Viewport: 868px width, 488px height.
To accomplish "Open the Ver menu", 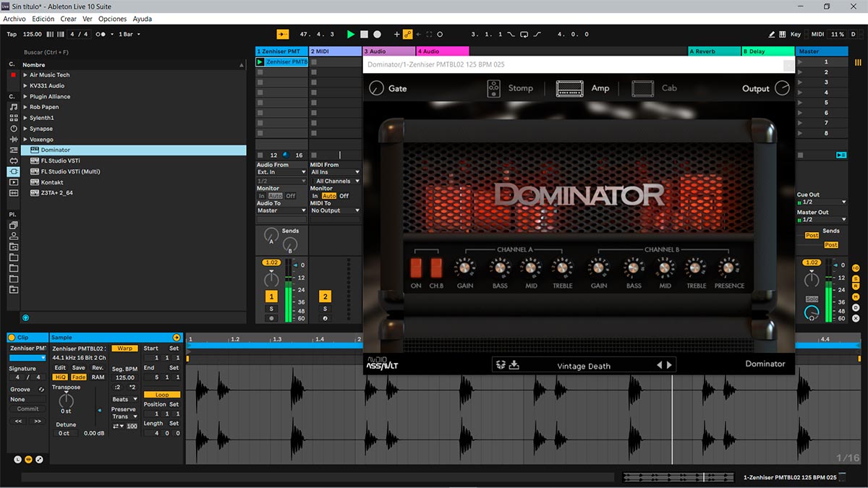I will click(x=88, y=19).
